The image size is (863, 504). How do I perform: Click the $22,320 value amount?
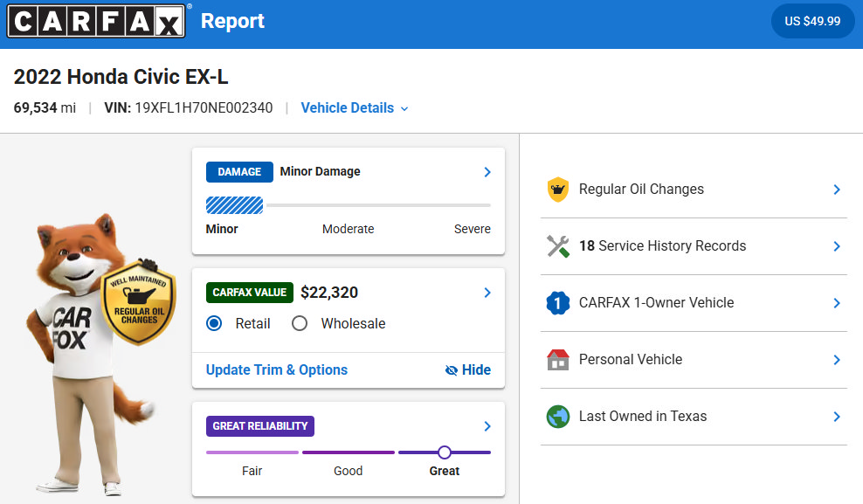(329, 292)
